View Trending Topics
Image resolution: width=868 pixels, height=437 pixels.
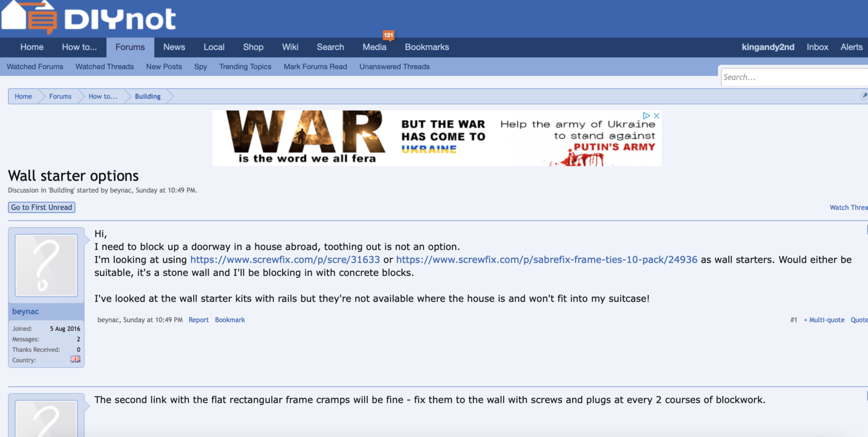245,67
